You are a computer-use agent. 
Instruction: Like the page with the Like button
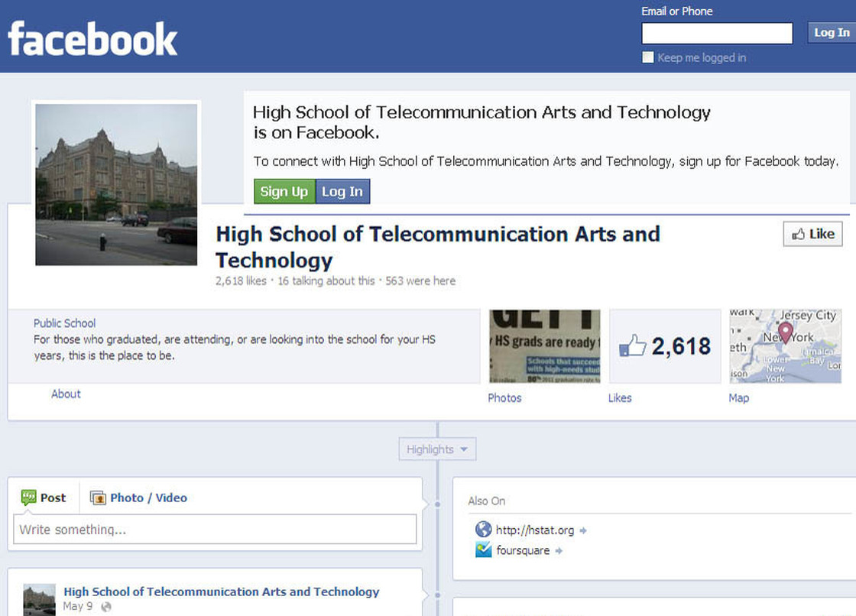[x=813, y=234]
